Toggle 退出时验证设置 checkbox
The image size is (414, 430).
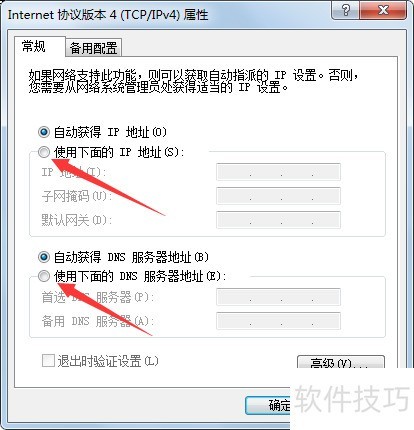pyautogui.click(x=48, y=361)
